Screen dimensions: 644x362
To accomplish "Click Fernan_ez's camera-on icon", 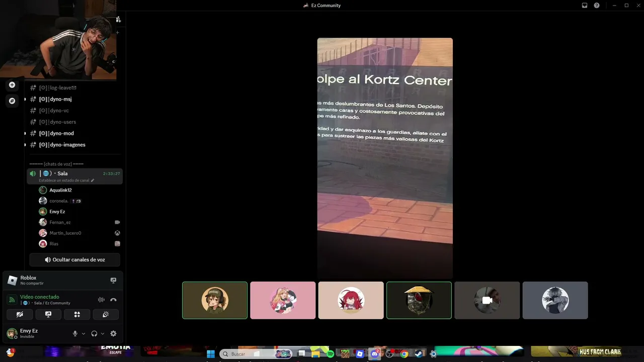I will pyautogui.click(x=117, y=222).
